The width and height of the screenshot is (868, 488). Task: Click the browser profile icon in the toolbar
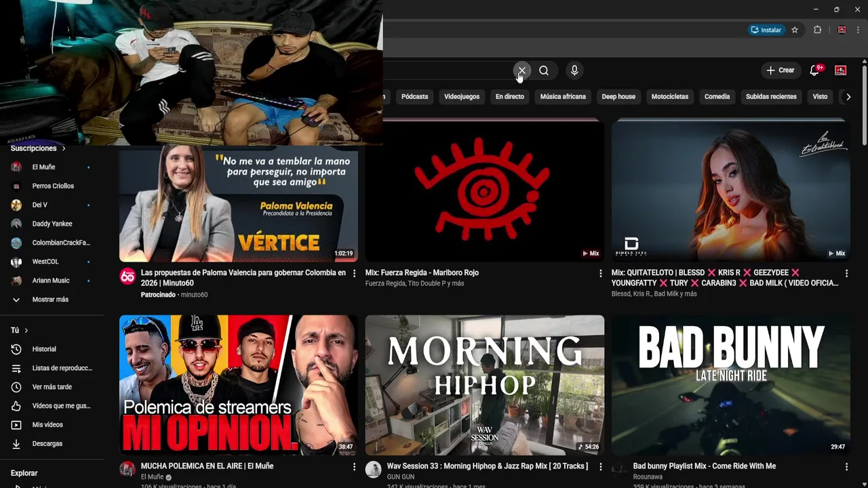click(842, 30)
